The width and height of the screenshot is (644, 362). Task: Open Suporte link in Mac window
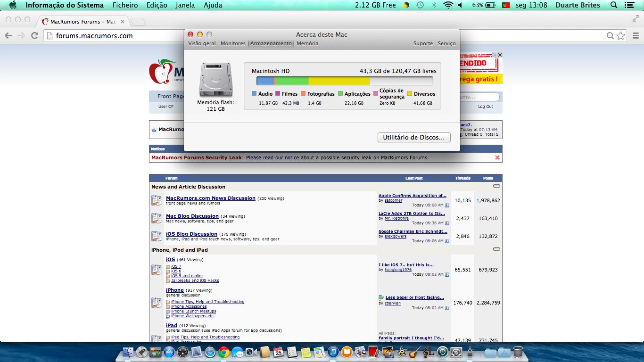(423, 43)
